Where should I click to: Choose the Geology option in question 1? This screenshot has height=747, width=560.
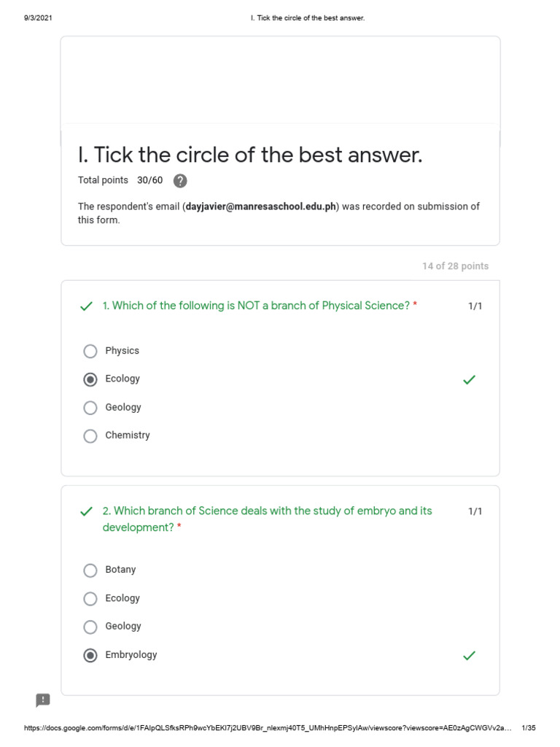[x=90, y=408]
